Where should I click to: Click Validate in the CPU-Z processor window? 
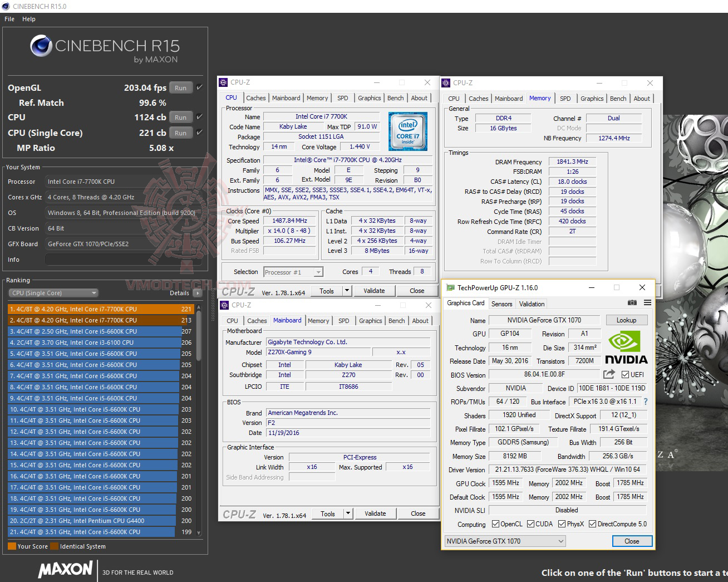click(x=374, y=291)
